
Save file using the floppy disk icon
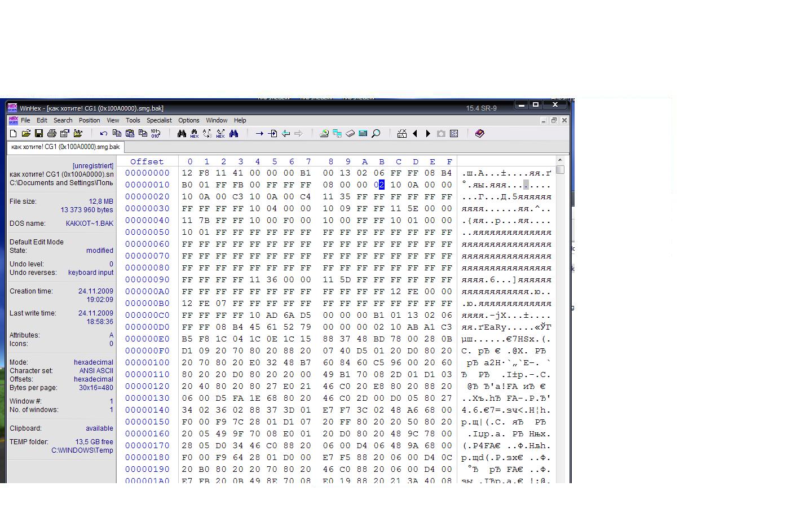(39, 134)
